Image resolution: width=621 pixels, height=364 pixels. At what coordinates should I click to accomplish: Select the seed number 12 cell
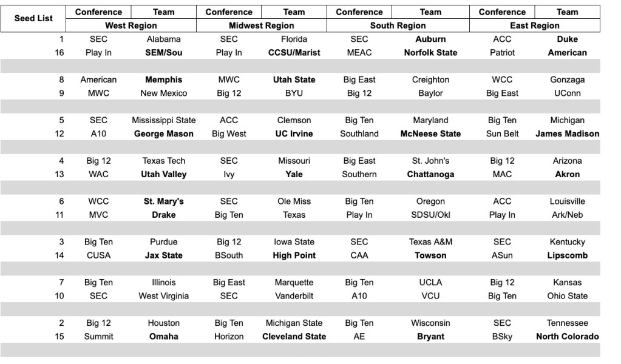pos(59,134)
